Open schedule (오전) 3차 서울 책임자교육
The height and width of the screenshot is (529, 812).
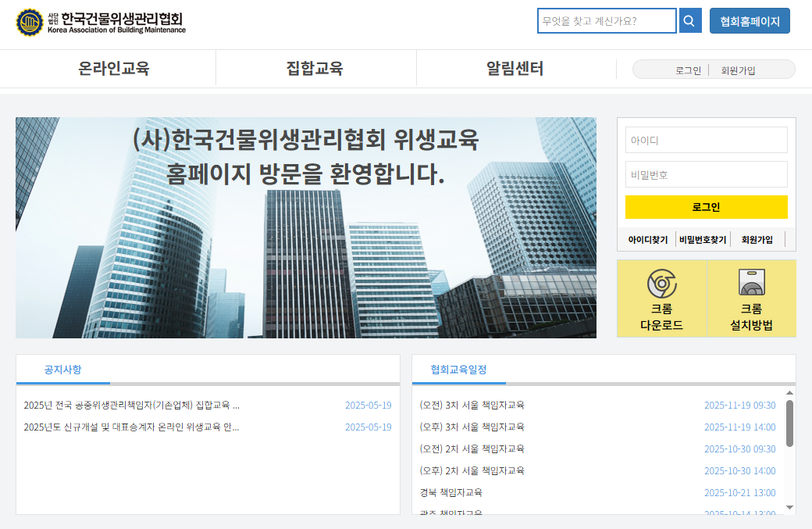tap(472, 406)
